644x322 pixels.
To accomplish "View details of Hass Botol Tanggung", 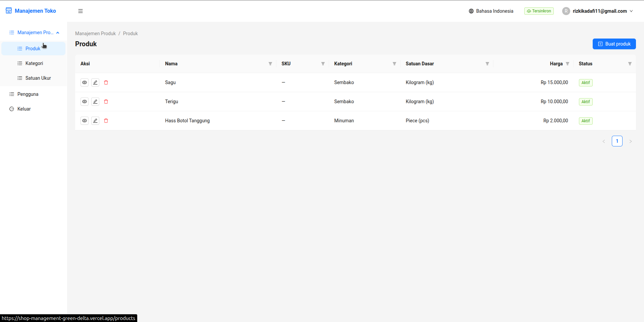I will click(85, 121).
